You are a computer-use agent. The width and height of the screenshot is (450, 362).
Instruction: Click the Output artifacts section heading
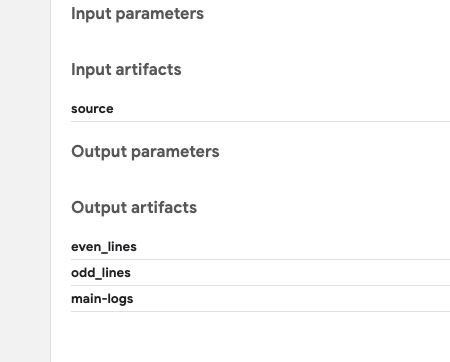coord(134,208)
